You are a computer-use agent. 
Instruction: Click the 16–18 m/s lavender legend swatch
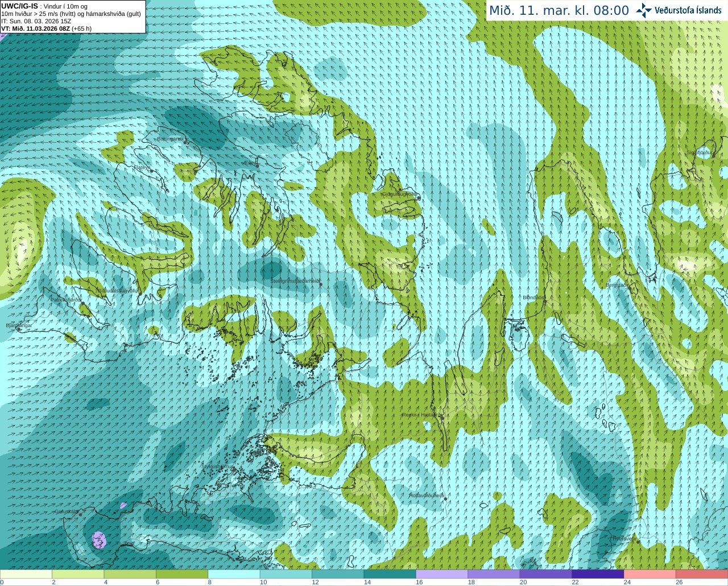pyautogui.click(x=442, y=574)
